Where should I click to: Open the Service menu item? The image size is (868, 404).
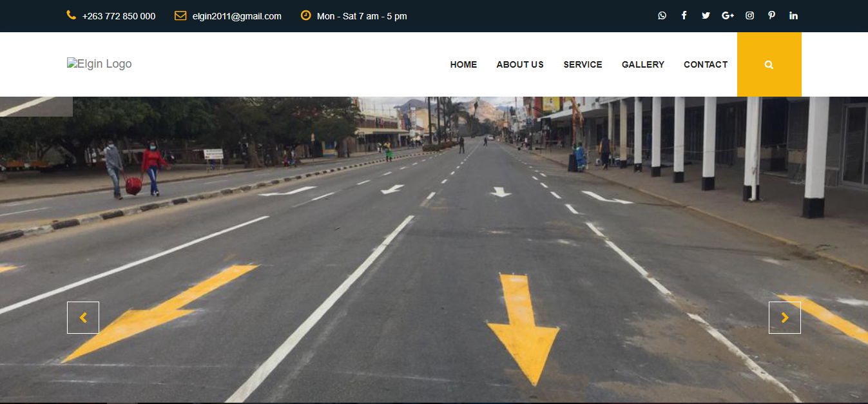(583, 64)
